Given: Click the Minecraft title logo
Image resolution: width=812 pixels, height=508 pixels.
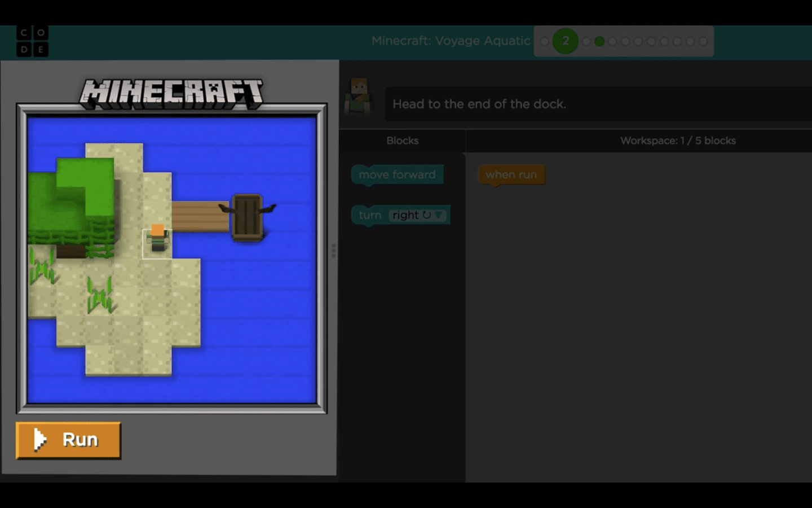Looking at the screenshot, I should [171, 94].
